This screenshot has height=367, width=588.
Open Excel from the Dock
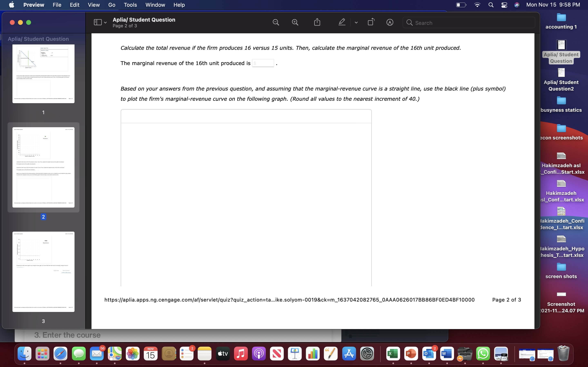393,354
